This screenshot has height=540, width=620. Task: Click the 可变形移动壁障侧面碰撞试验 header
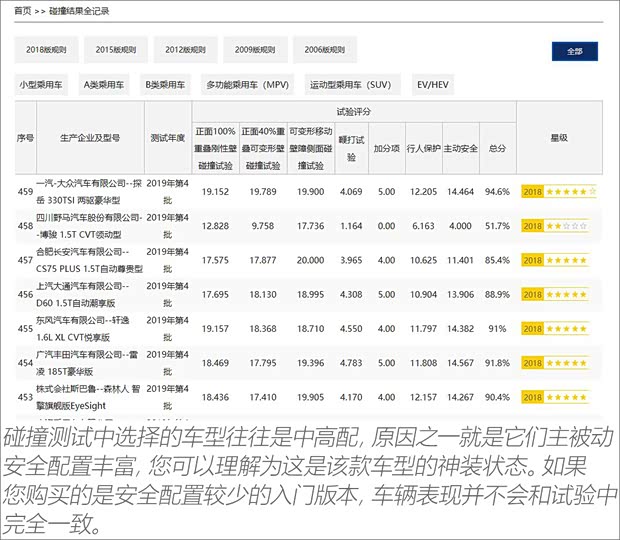coord(311,148)
